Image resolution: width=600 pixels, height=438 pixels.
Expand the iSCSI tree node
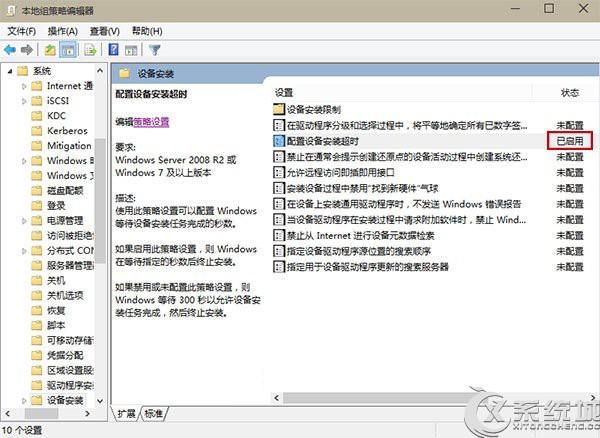click(x=24, y=101)
